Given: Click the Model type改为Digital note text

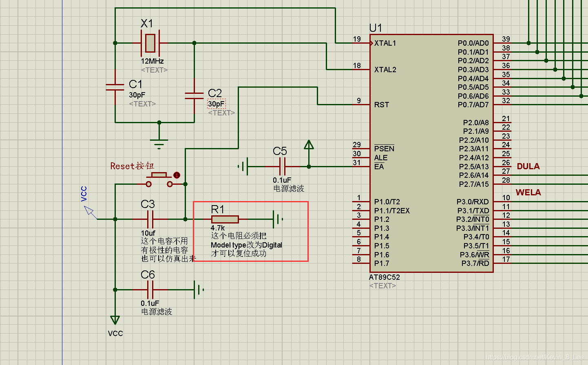Looking at the screenshot, I should tap(246, 245).
